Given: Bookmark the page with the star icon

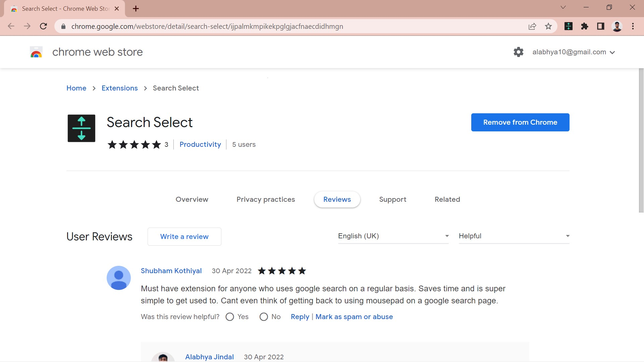Looking at the screenshot, I should 549,26.
